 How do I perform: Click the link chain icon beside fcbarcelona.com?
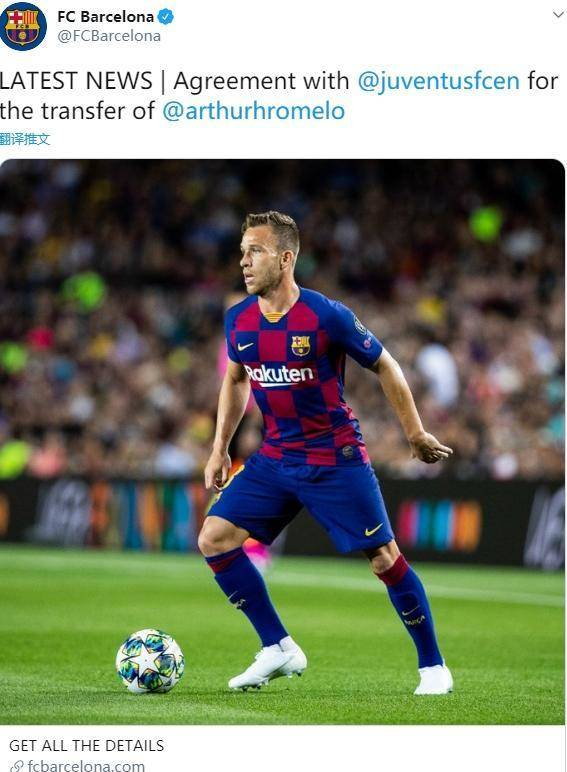(18, 766)
